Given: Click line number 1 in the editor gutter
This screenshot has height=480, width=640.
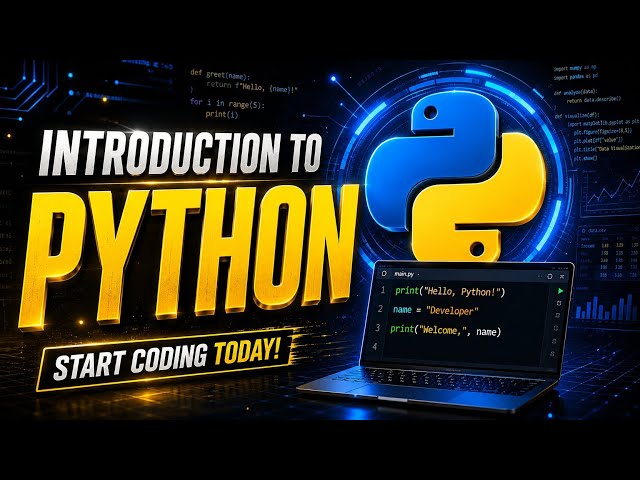Looking at the screenshot, I should [x=383, y=291].
